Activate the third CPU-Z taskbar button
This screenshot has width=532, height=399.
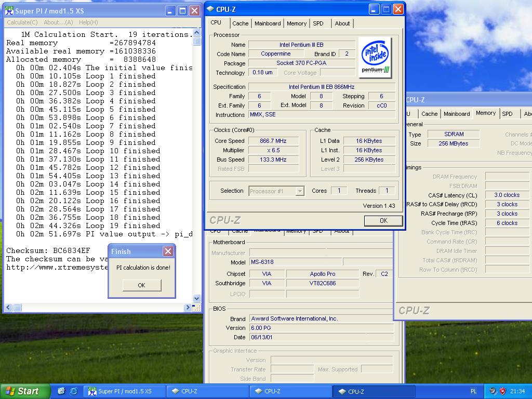click(x=374, y=391)
